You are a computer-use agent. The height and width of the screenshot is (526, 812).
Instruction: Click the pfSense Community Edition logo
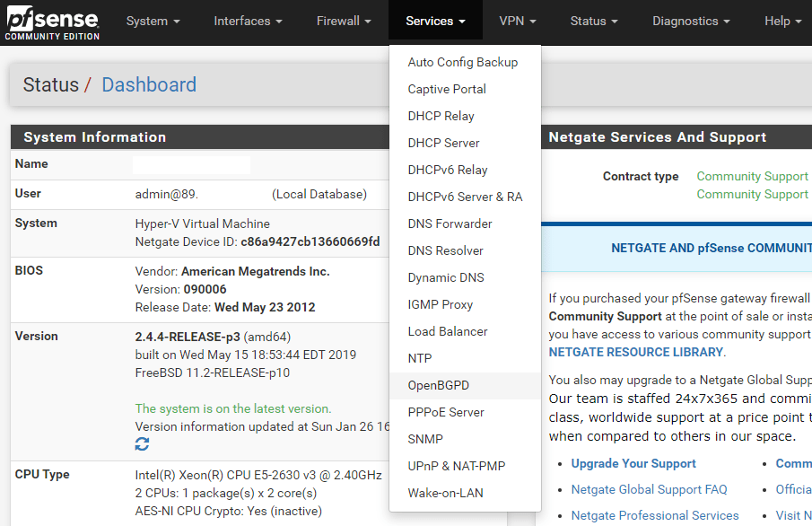point(52,22)
